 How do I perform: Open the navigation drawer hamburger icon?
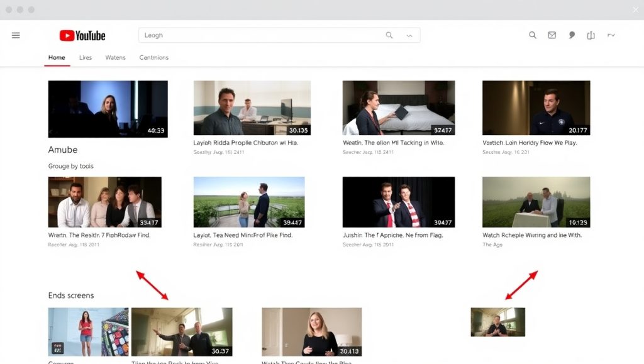click(16, 35)
